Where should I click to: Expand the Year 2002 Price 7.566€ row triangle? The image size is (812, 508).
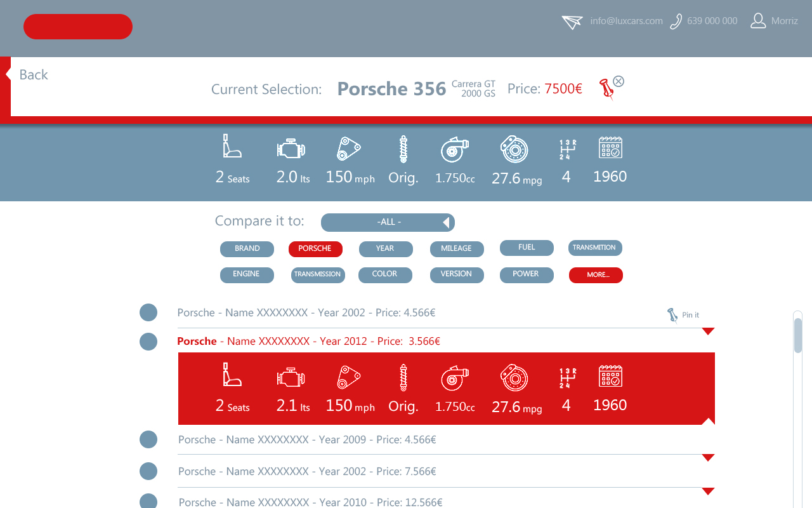(709, 491)
